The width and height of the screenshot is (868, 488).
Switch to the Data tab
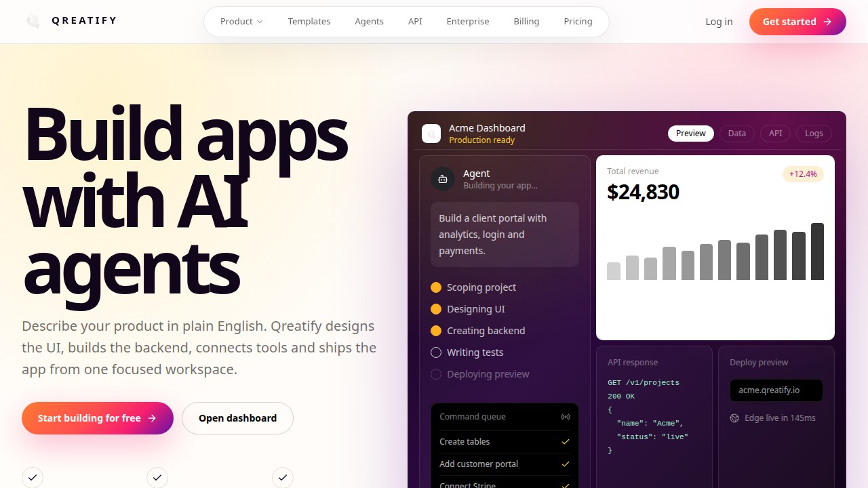click(737, 134)
